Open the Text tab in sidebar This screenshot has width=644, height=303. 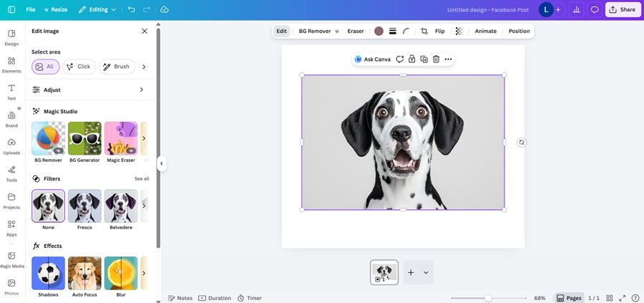click(11, 92)
